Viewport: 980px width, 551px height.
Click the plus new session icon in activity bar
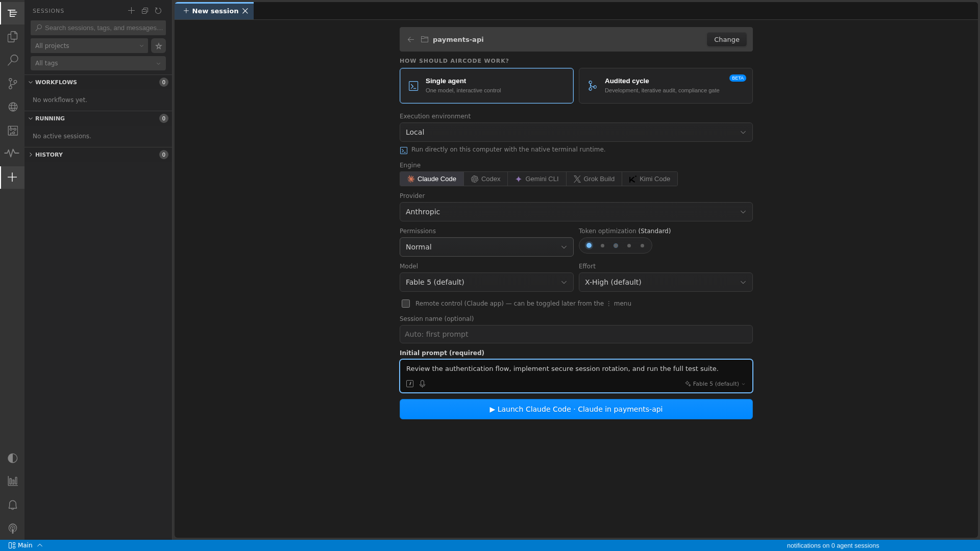(12, 177)
